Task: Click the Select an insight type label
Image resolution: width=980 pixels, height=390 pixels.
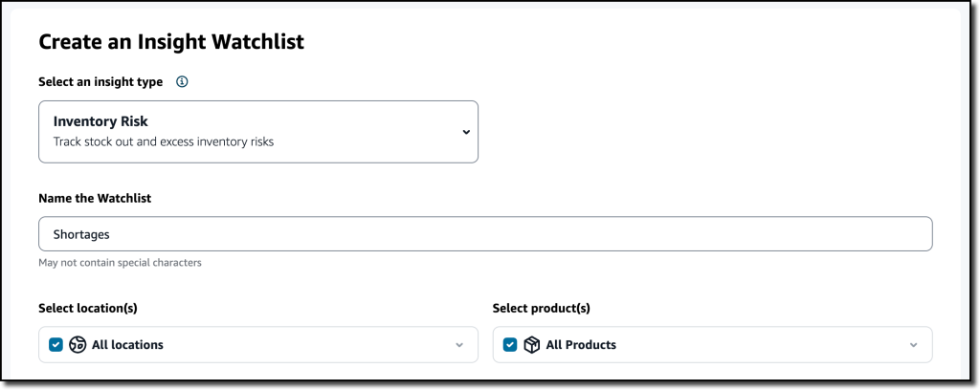Action: (100, 82)
